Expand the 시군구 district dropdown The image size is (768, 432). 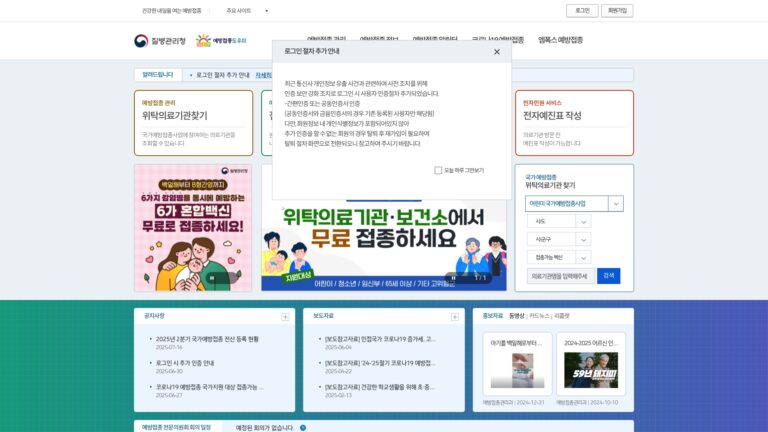coord(559,240)
